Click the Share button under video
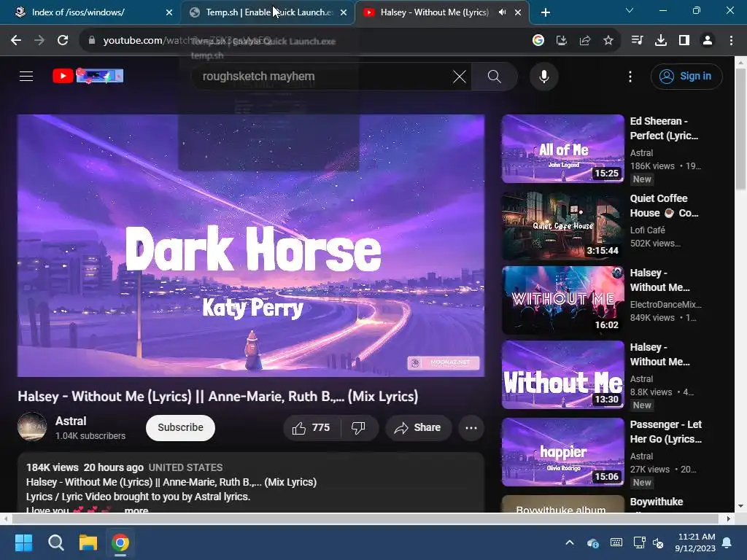 coord(418,427)
